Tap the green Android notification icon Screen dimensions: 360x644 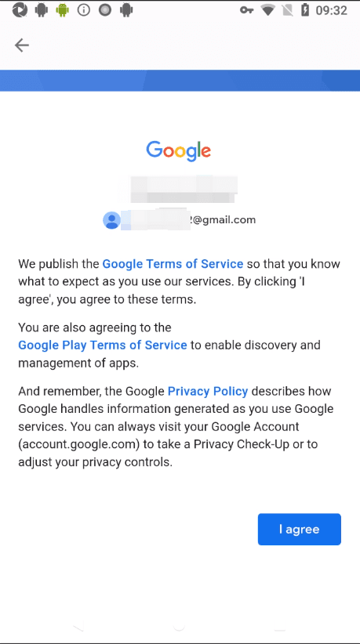63,10
